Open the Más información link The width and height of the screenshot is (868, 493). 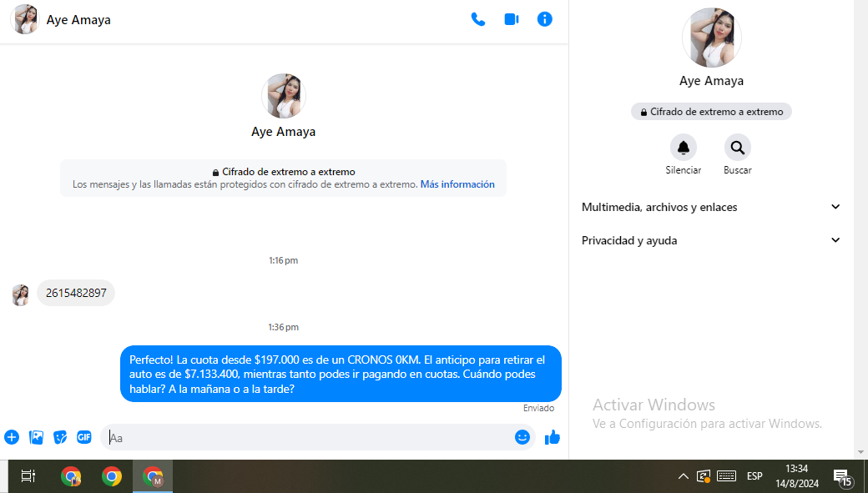point(457,184)
